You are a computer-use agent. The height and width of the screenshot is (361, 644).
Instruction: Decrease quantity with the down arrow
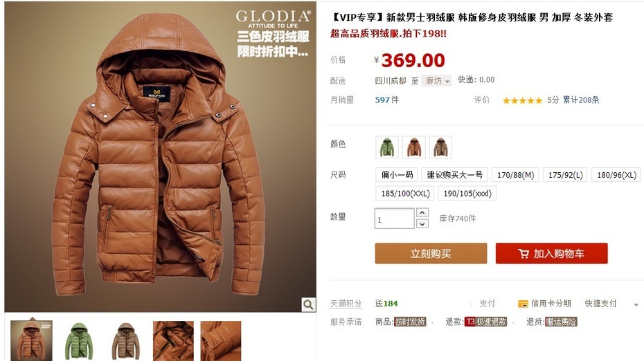pyautogui.click(x=422, y=223)
